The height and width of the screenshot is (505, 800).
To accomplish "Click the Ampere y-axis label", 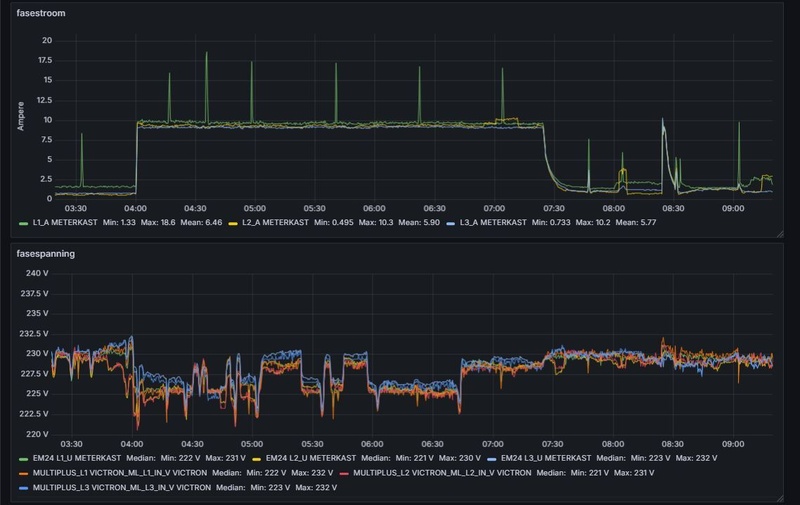I will click(x=21, y=116).
